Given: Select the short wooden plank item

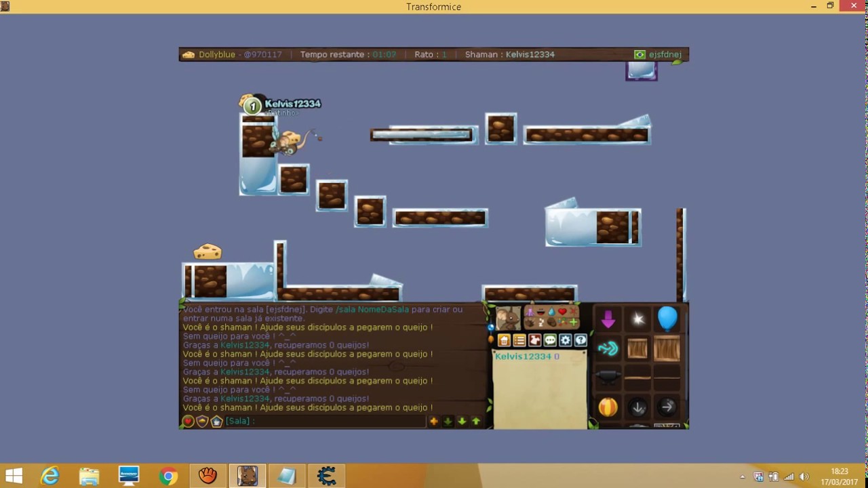Looking at the screenshot, I should pyautogui.click(x=637, y=378).
